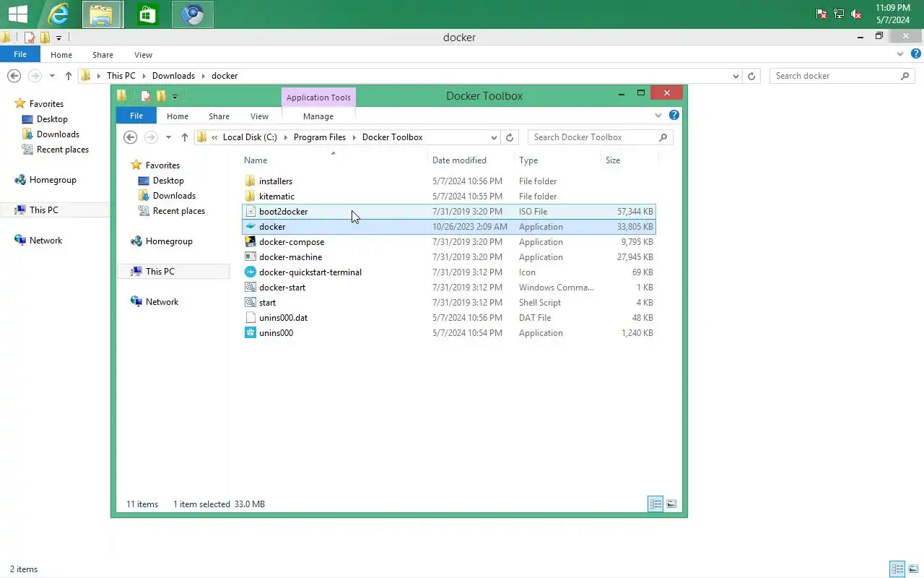Screen dimensions: 924x578
Task: Open Help in Docker Toolbox window
Action: pyautogui.click(x=674, y=116)
